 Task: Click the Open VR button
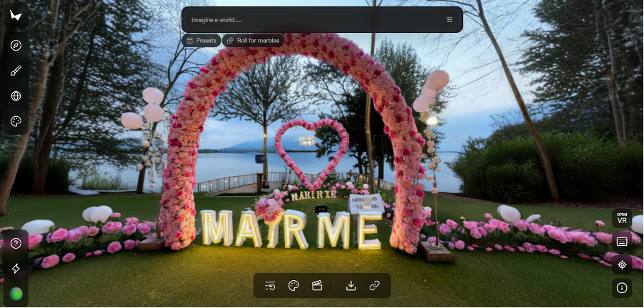(622, 219)
